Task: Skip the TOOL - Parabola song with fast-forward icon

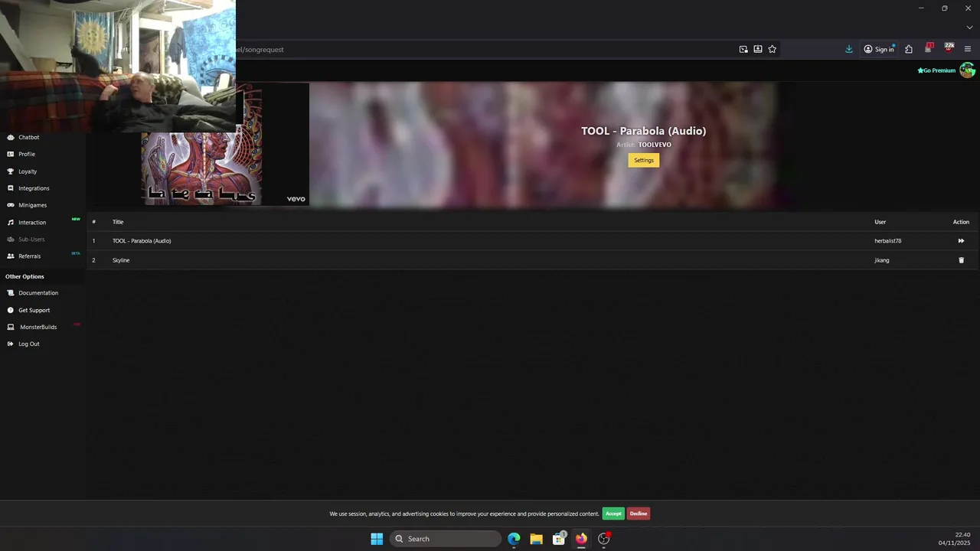Action: click(x=961, y=241)
